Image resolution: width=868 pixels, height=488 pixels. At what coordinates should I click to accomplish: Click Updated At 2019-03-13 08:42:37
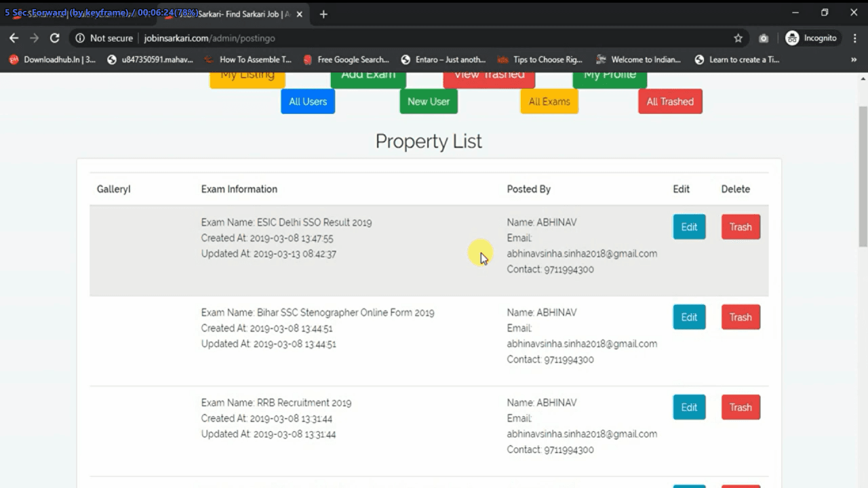coord(269,253)
